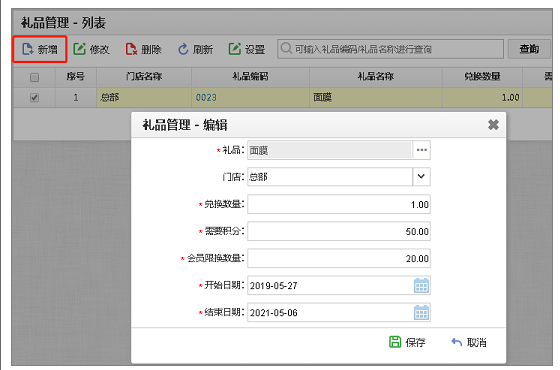Viewport: 560px width, 370px height.
Task: Select the 总部 store name cell
Action: click(144, 98)
